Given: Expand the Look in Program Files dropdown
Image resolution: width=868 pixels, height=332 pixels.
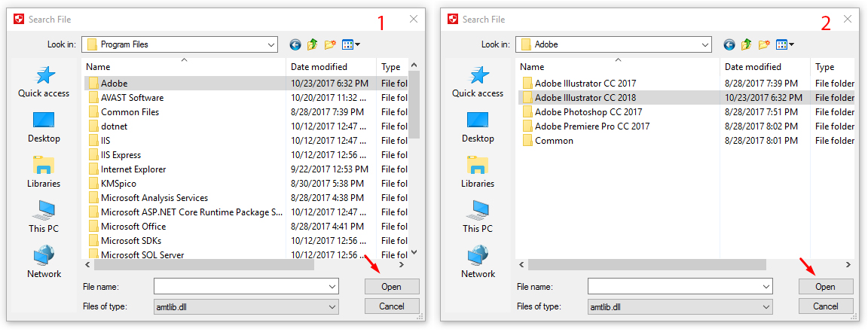Looking at the screenshot, I should (271, 44).
